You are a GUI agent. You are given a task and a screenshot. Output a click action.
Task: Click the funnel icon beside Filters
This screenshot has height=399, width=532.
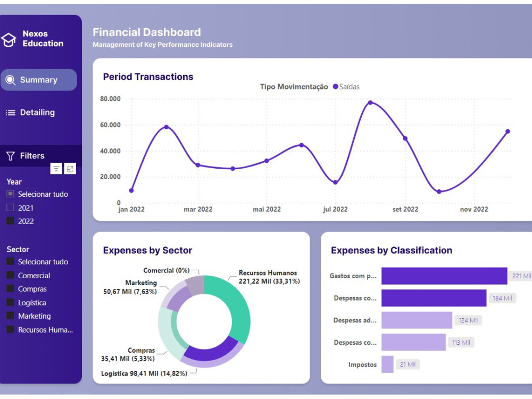10,155
